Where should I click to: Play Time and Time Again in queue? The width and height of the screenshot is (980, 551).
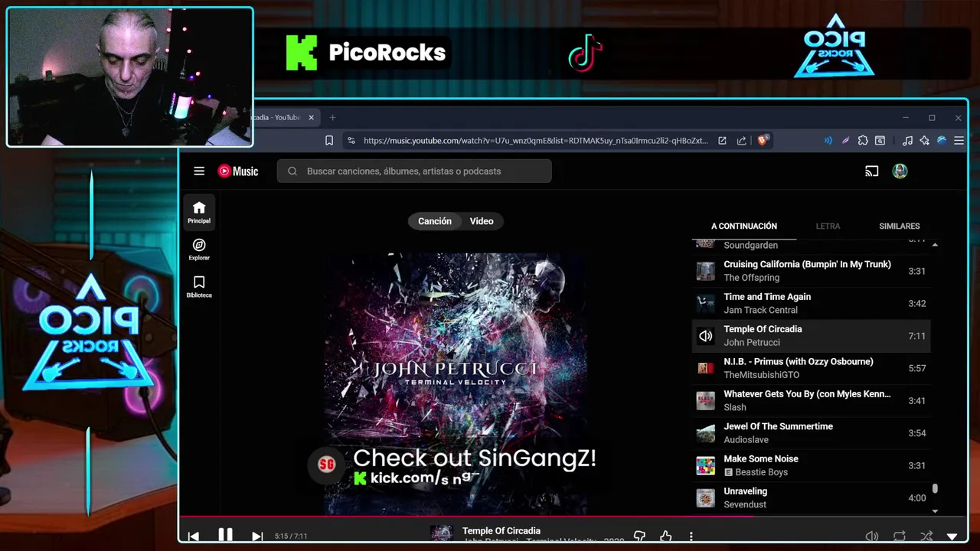point(812,303)
